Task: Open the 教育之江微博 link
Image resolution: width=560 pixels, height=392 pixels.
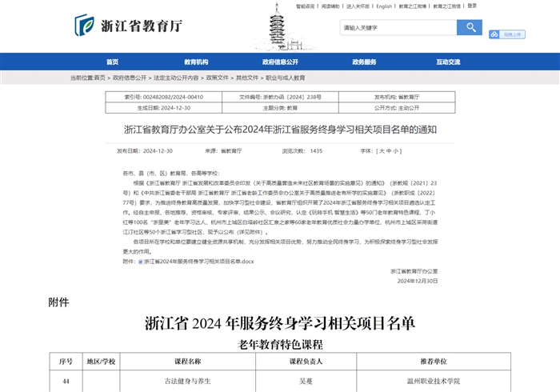Action: point(413,6)
